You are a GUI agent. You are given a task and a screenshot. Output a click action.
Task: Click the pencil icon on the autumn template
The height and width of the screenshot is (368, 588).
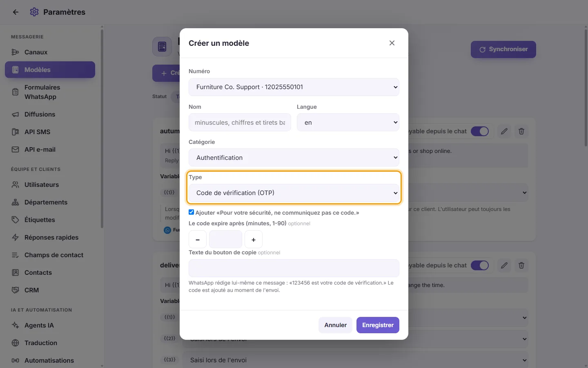coord(504,131)
